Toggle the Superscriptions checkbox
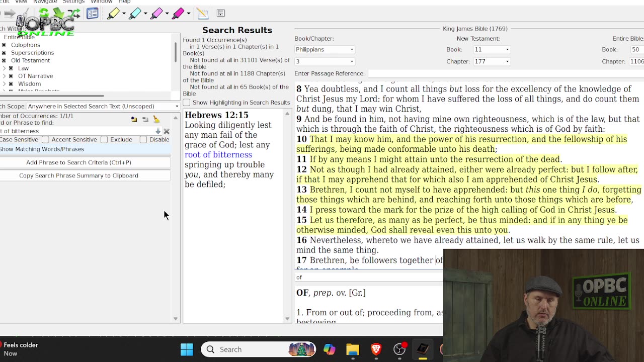Image resolution: width=644 pixels, height=362 pixels. click(x=4, y=53)
